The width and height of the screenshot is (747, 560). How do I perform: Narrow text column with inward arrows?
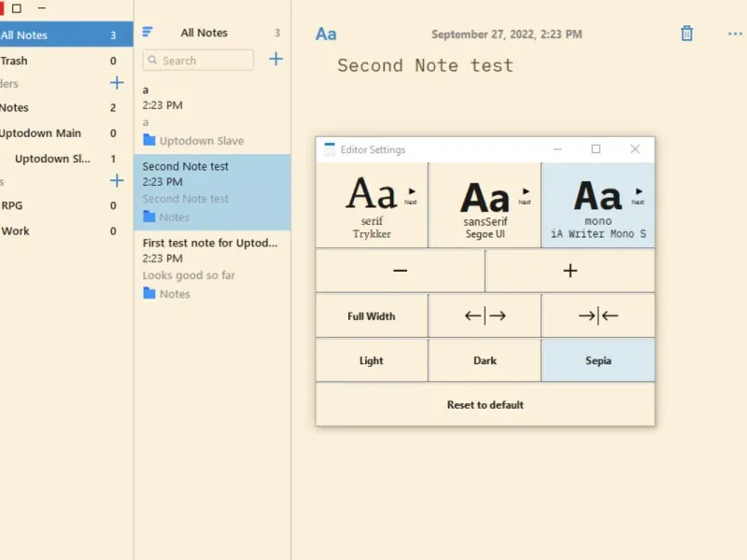point(599,315)
